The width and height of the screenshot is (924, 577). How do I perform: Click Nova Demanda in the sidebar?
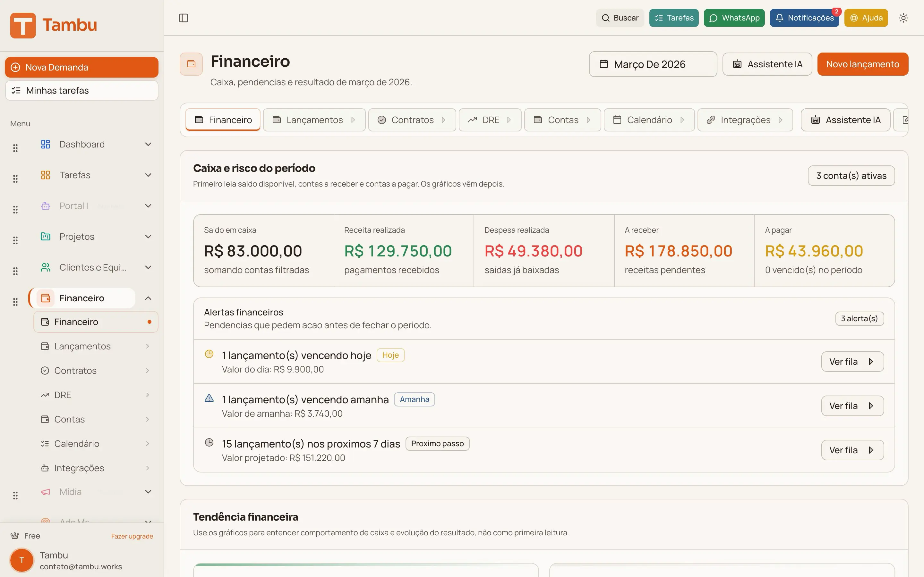click(81, 67)
